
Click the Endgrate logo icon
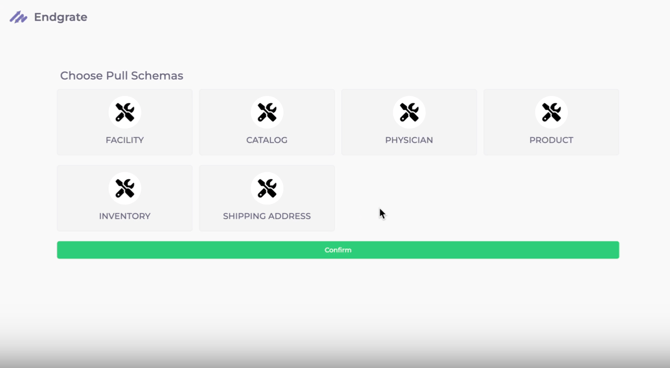click(18, 17)
